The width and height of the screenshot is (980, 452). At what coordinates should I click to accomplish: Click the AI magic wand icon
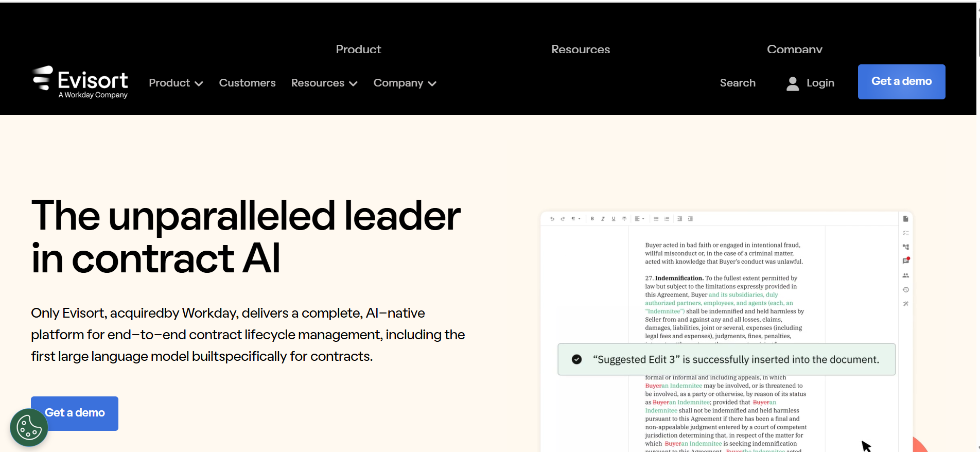point(906,304)
